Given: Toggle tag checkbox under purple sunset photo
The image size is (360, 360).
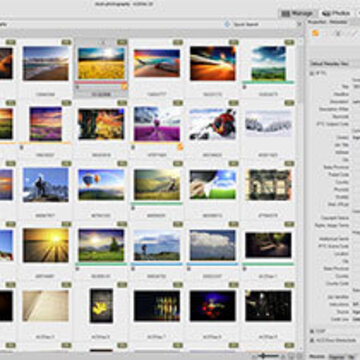Looking at the screenshot, I should point(22,147).
